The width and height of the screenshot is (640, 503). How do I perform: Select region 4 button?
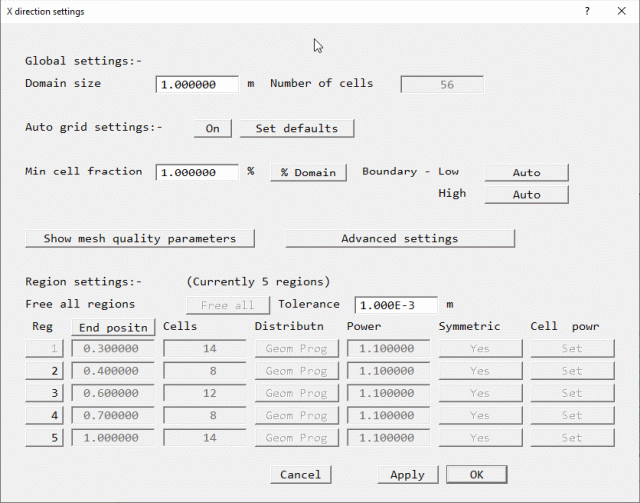[x=44, y=415]
